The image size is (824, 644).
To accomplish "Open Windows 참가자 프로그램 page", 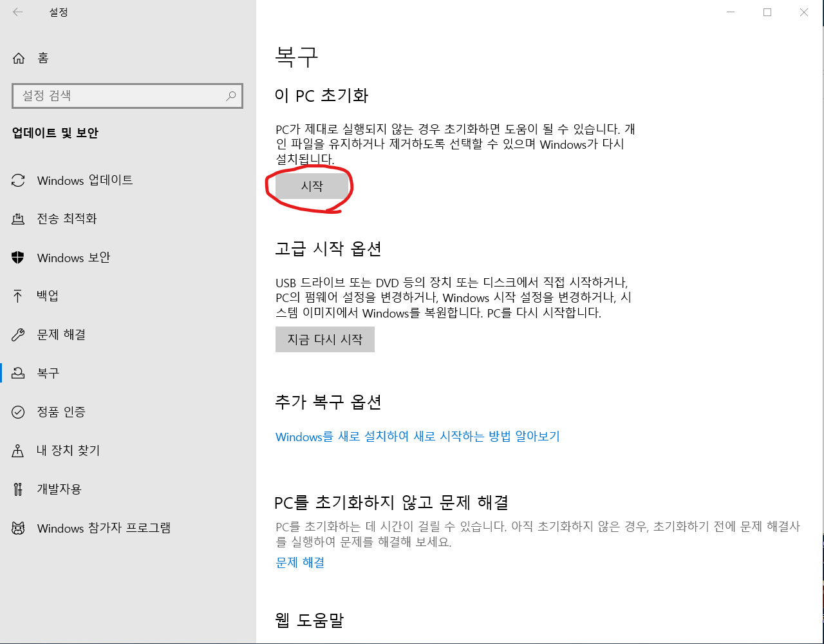I will 128,528.
